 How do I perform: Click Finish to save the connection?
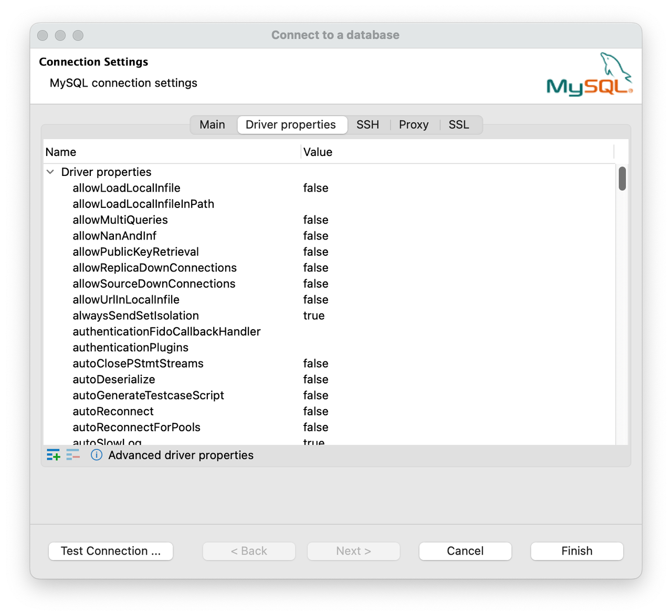(576, 551)
